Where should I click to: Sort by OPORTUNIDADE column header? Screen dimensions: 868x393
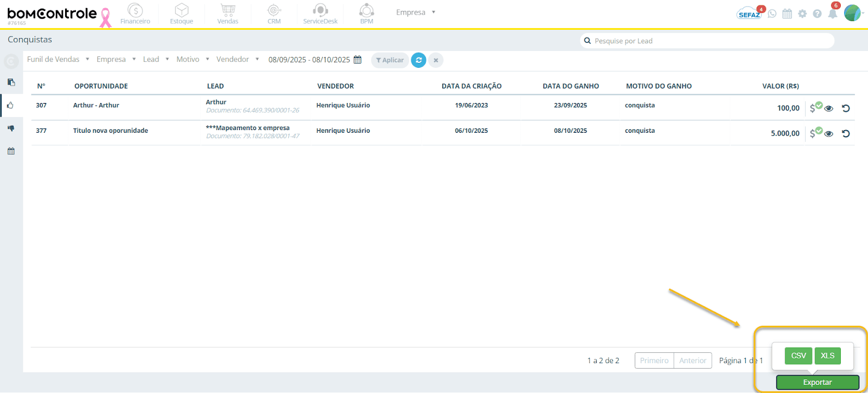[101, 86]
